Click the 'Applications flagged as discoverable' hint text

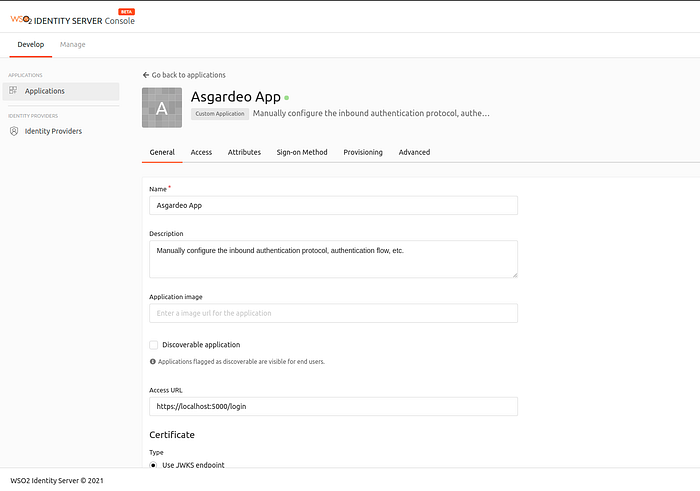pyautogui.click(x=242, y=362)
